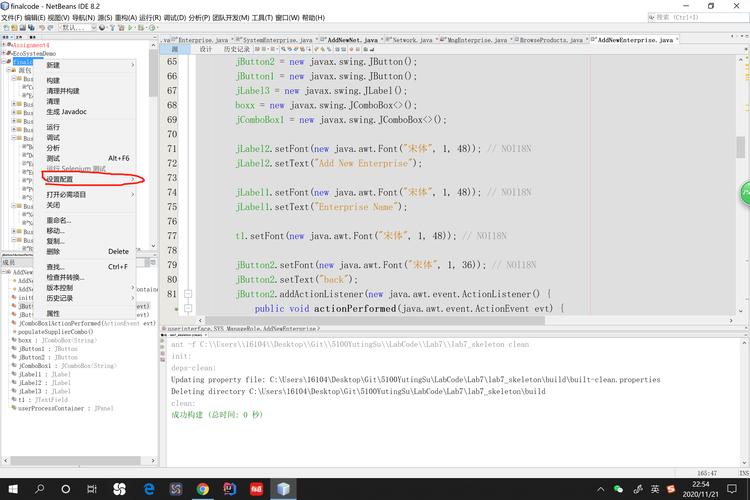Click the Windows Start button
This screenshot has height=500, width=750.
[x=13, y=489]
